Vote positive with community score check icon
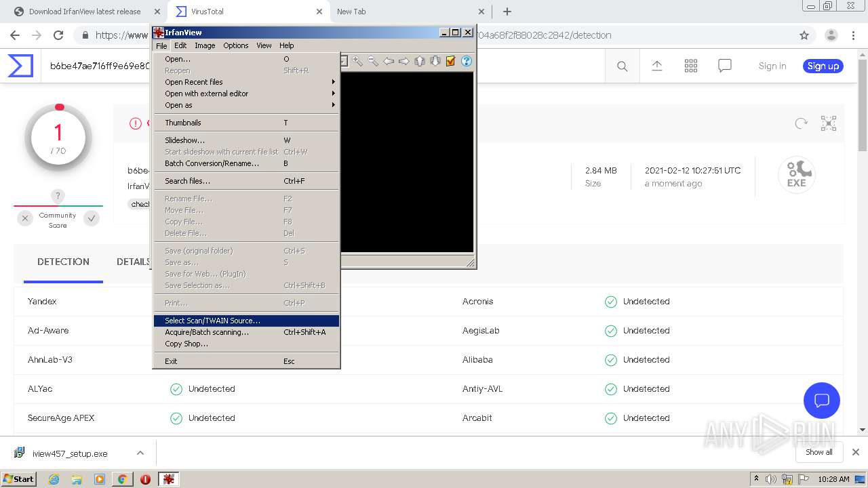 click(92, 218)
